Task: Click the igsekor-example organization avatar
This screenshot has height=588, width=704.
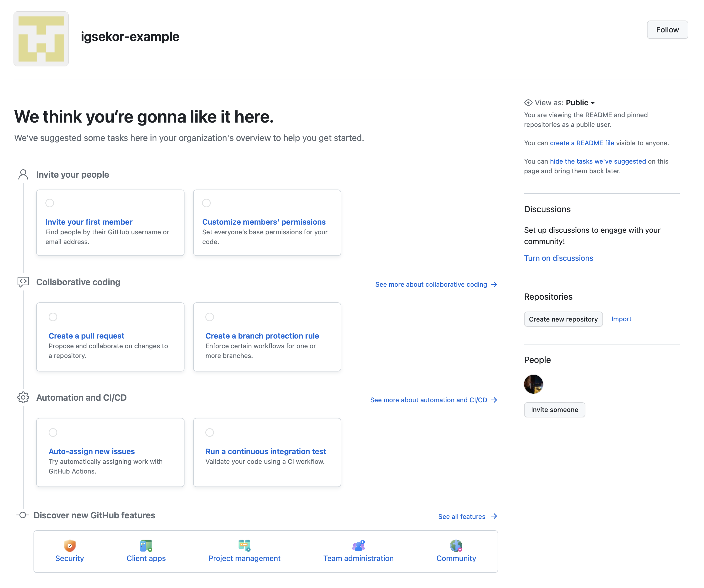Action: tap(41, 39)
